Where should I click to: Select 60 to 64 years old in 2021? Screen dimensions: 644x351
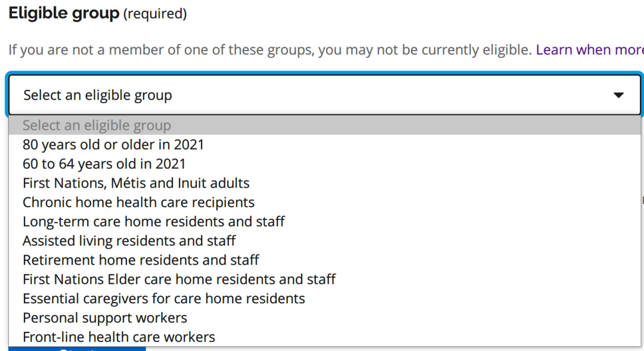324,164
